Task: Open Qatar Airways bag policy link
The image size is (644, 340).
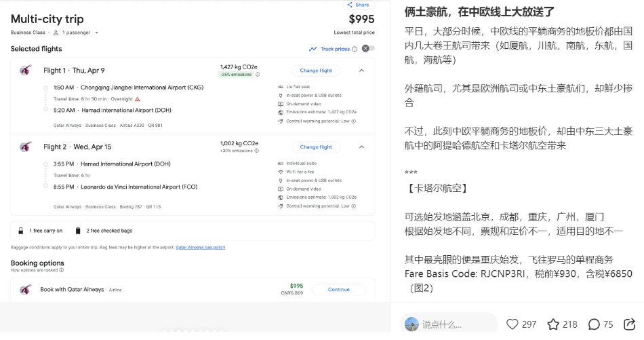Action: pos(200,248)
